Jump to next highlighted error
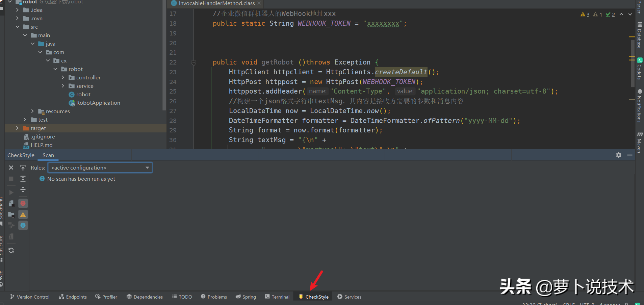Screen dimensions: 644x305 630,15
